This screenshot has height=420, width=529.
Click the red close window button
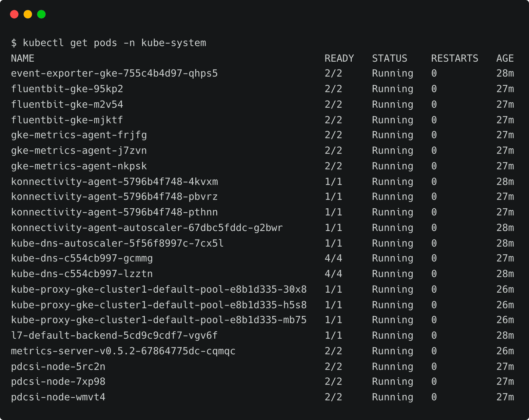[x=14, y=14]
